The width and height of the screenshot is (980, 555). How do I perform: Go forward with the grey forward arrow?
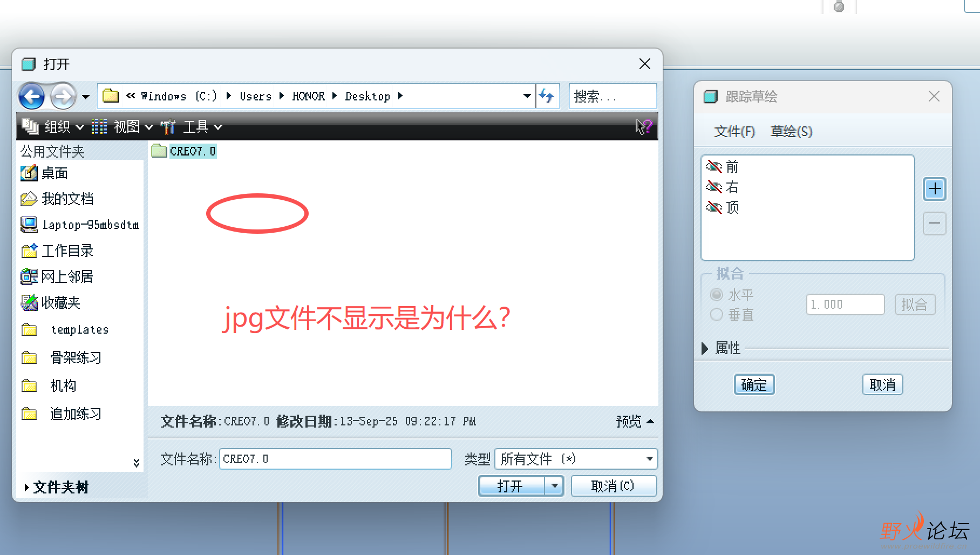click(63, 97)
